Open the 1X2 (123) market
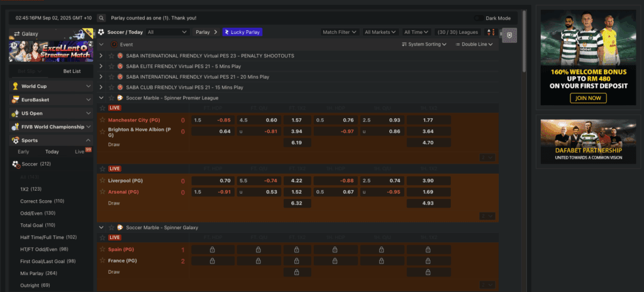The image size is (644, 292). click(x=31, y=189)
